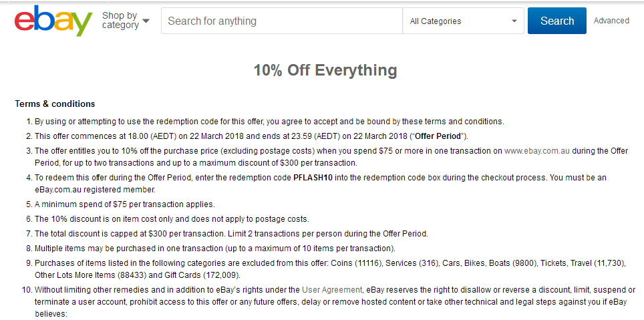Click the 10% Off Everything heading
Viewport: 644px width, 320px height.
tap(325, 70)
